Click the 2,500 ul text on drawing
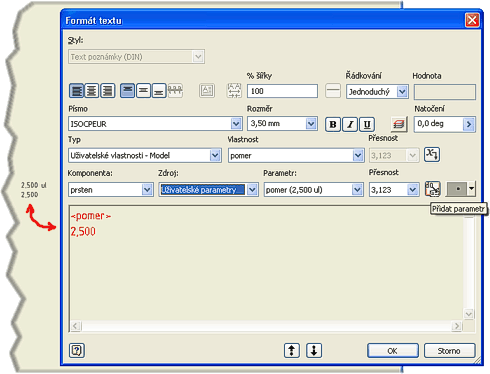 click(x=34, y=185)
